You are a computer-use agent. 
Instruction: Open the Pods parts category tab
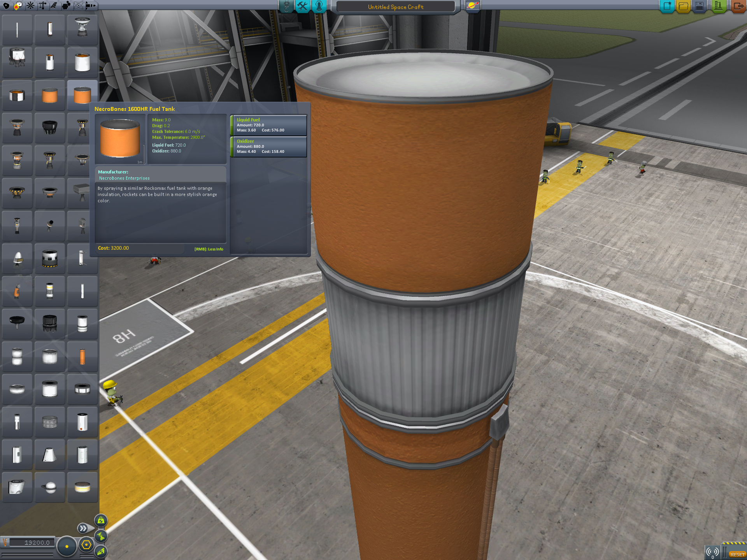pos(6,5)
